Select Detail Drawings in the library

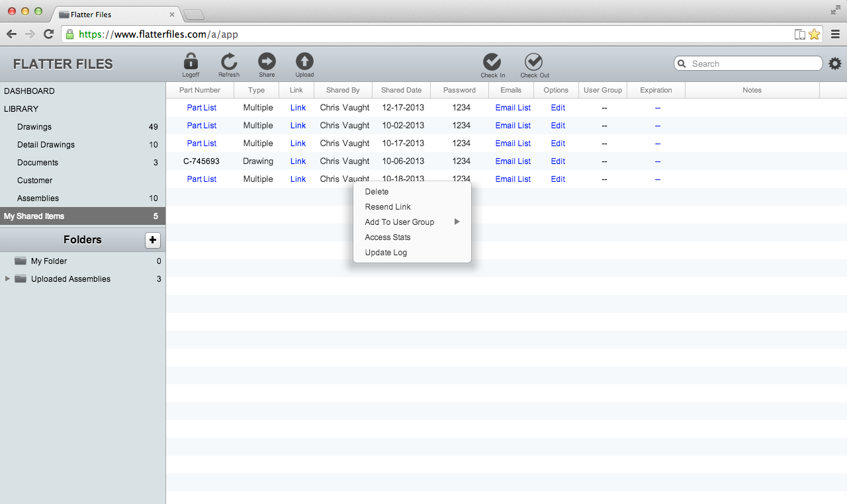click(x=83, y=145)
